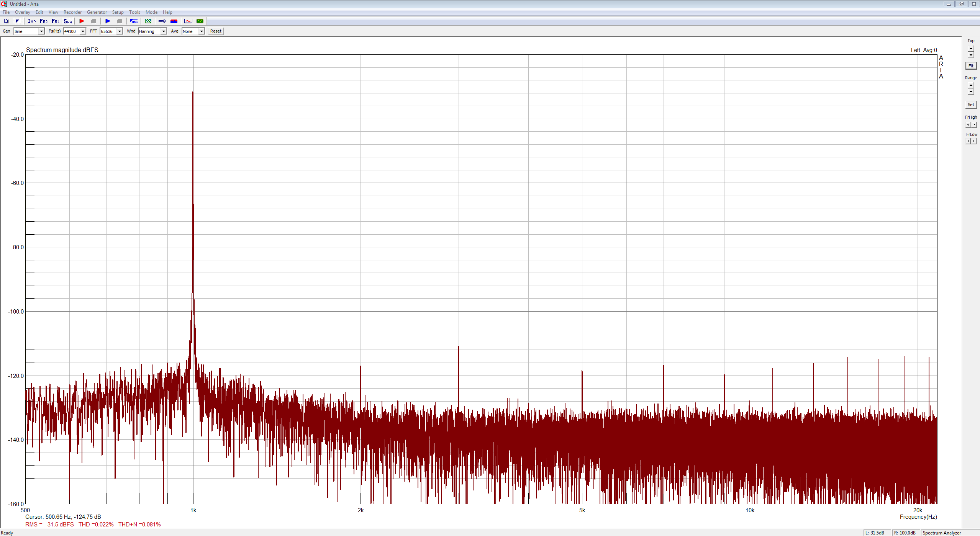Viewport: 980px width, 536px height.
Task: Click the 1 kHz fundamental peak on the plot
Action: 193,92
